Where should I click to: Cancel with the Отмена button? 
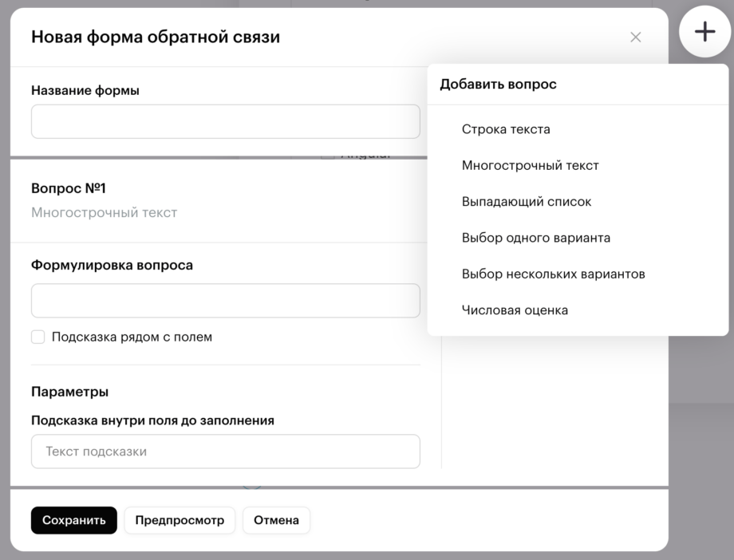click(276, 520)
